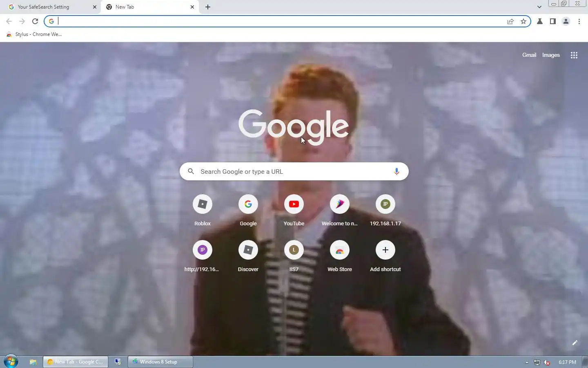Open the Discover shortcut tile
588x368 pixels.
pyautogui.click(x=248, y=256)
